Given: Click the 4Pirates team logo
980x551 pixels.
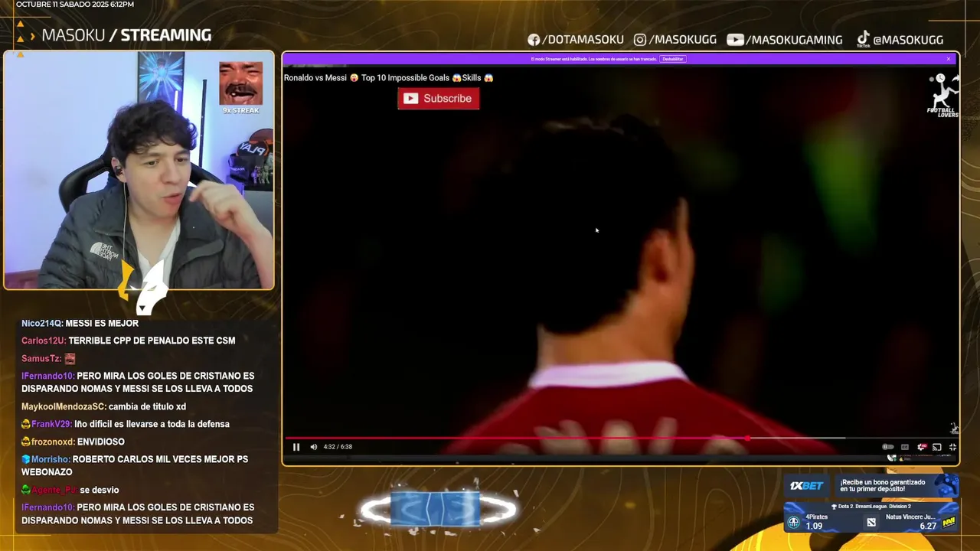Looking at the screenshot, I should (794, 522).
